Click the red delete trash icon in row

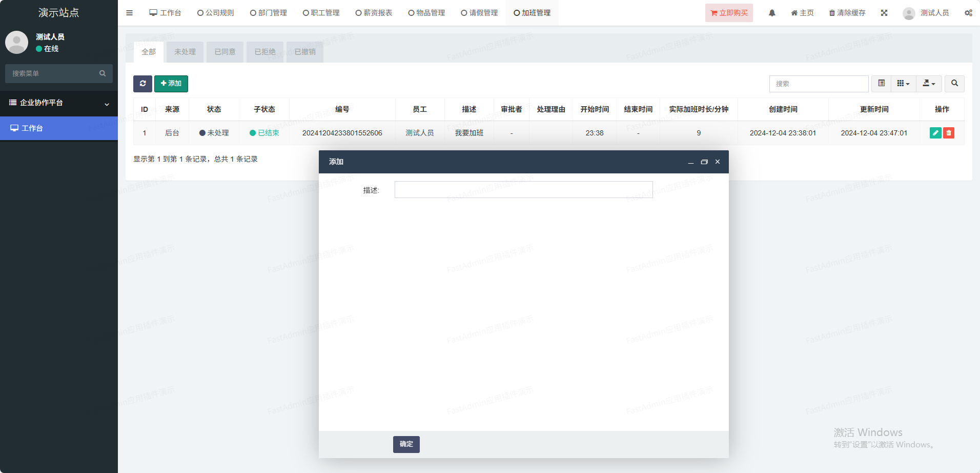pyautogui.click(x=949, y=133)
